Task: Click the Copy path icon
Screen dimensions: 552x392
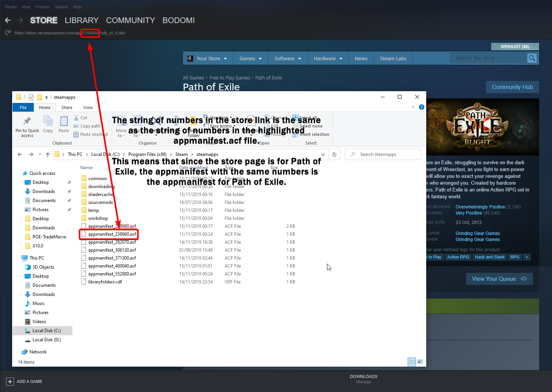Action: (x=76, y=126)
